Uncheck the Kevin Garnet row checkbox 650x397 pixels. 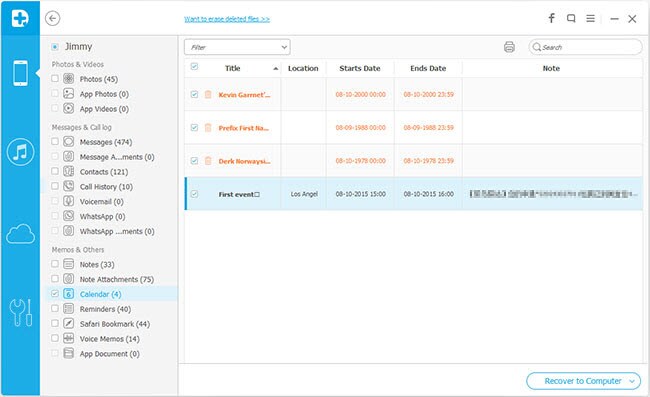click(x=194, y=94)
